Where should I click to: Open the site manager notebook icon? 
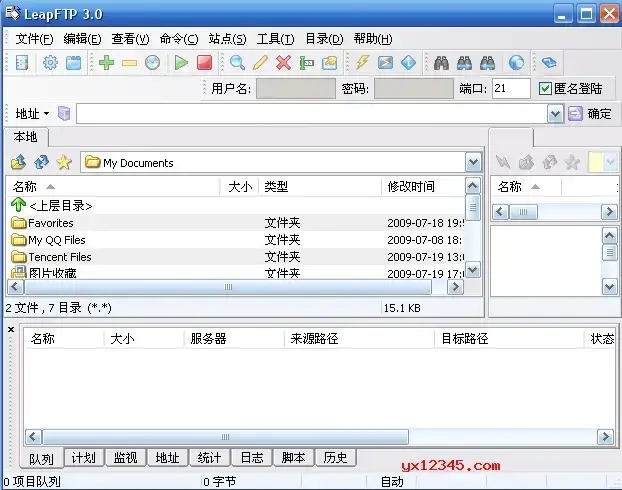pos(21,63)
